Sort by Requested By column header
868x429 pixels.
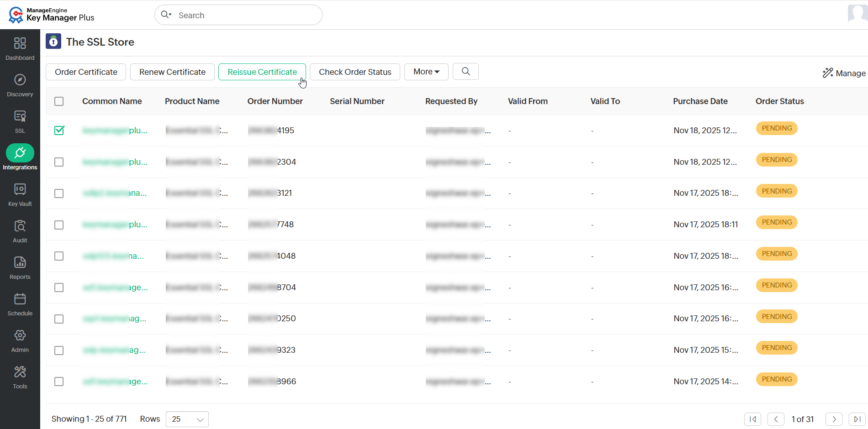point(451,101)
